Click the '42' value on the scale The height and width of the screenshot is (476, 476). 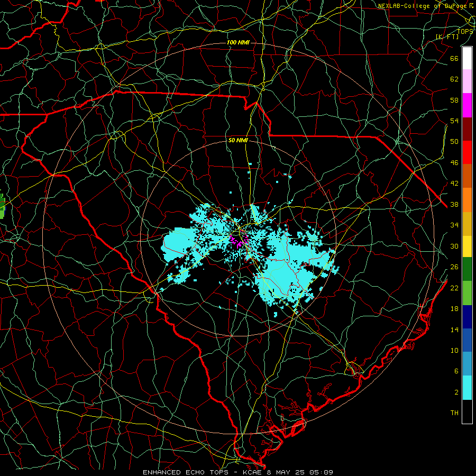[454, 184]
